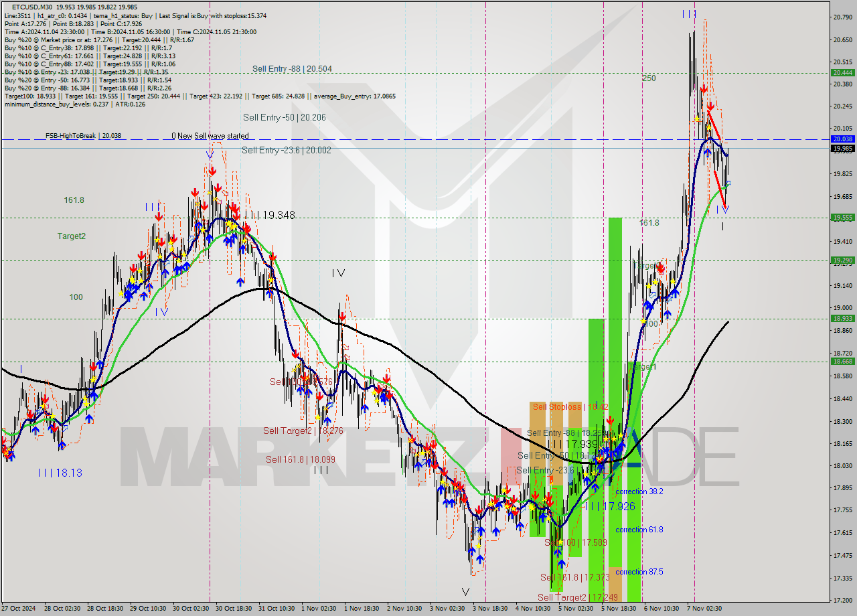Select the 'I I I 17.926' wave label
This screenshot has height=616, width=857.
610,507
